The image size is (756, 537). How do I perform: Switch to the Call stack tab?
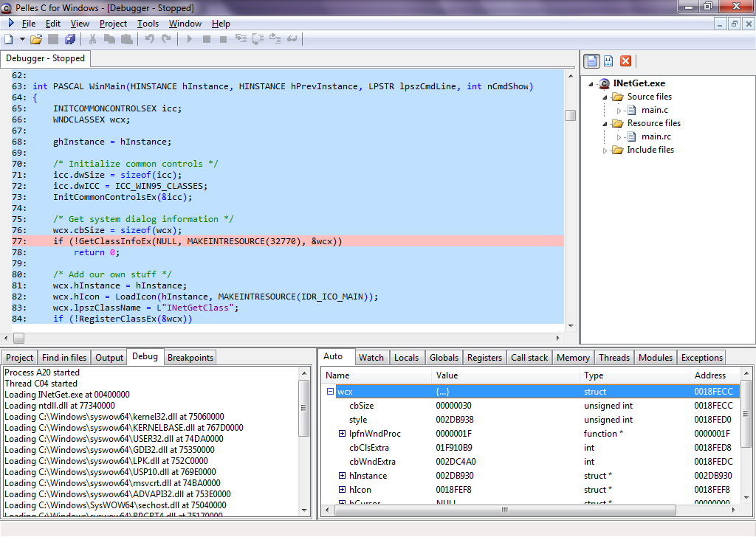pos(529,357)
